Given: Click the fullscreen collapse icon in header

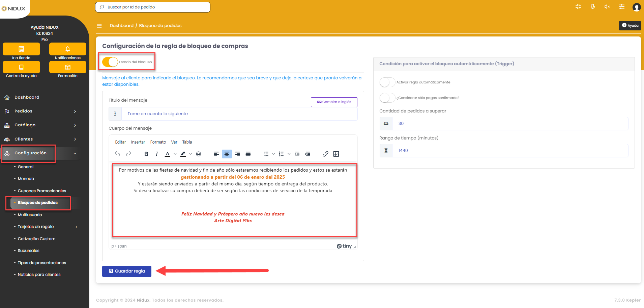Looking at the screenshot, I should coord(578,7).
